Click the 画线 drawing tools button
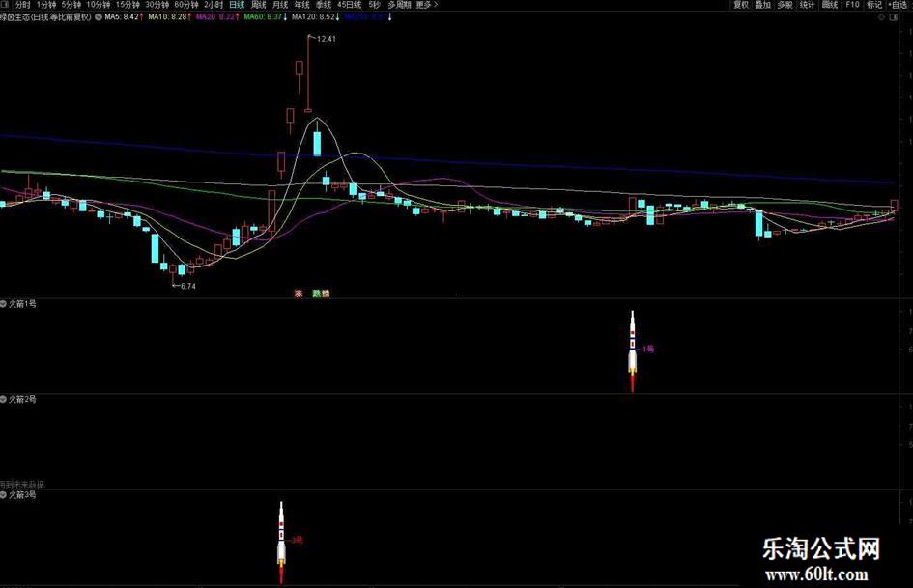The height and width of the screenshot is (588, 913). tap(830, 5)
